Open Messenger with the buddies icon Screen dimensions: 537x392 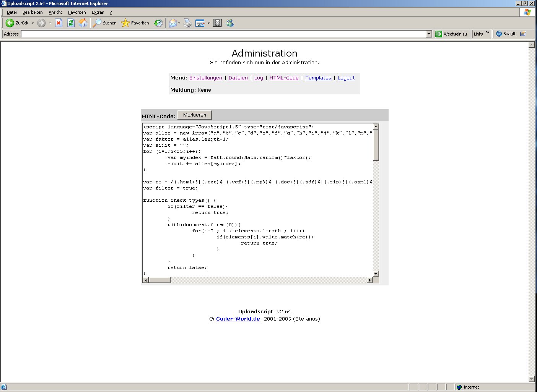pos(229,23)
